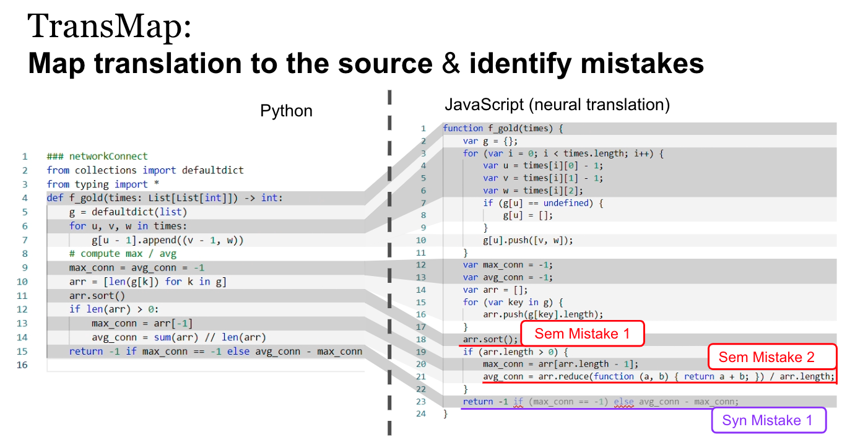Click the arr.reduce line in JavaScript
The image size is (868, 445).
(659, 376)
